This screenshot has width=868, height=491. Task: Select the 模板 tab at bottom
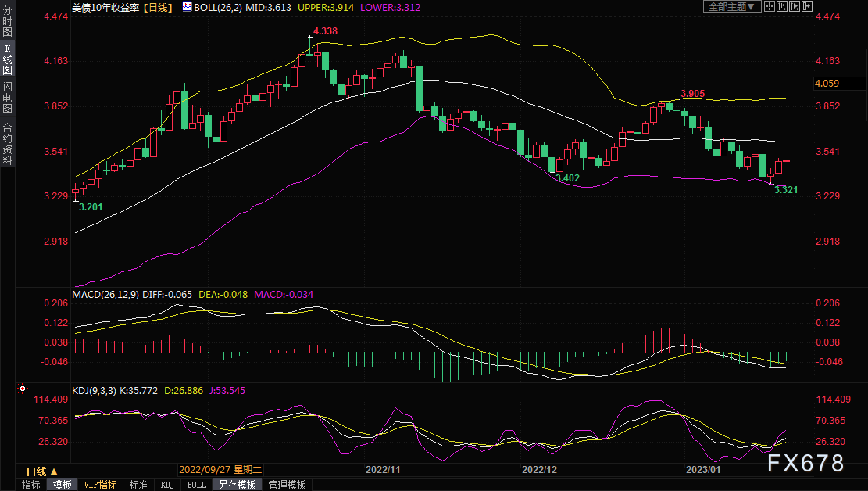click(x=62, y=485)
